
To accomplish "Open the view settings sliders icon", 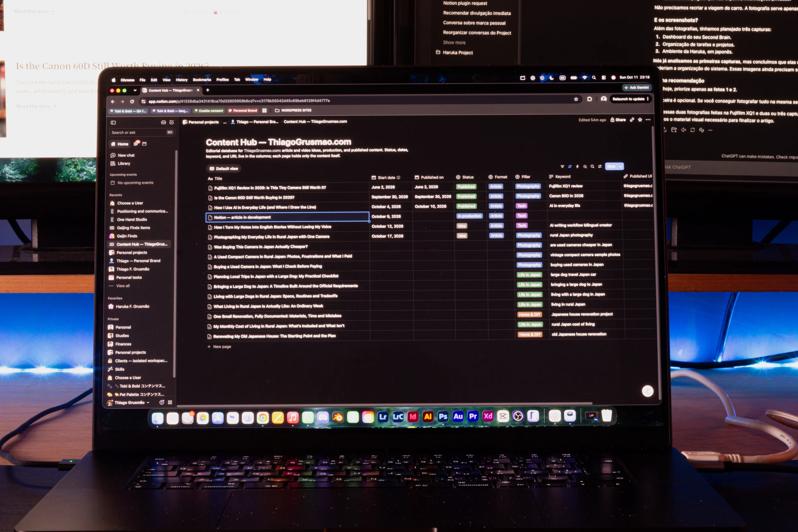I will [600, 167].
